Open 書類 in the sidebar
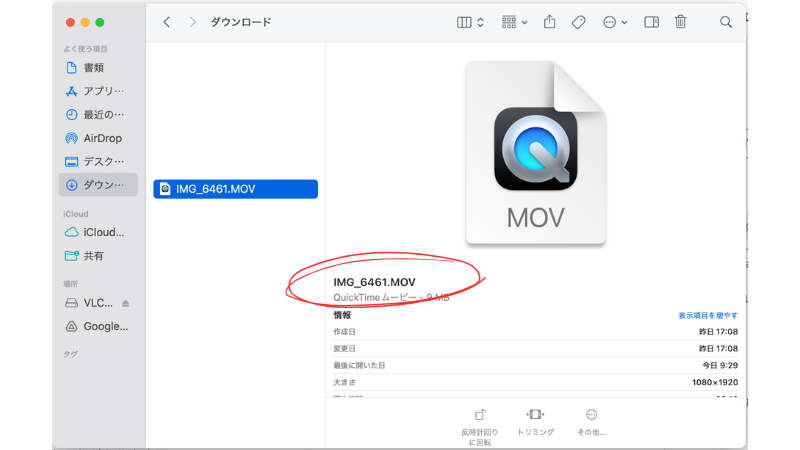This screenshot has width=800, height=450. pyautogui.click(x=98, y=67)
